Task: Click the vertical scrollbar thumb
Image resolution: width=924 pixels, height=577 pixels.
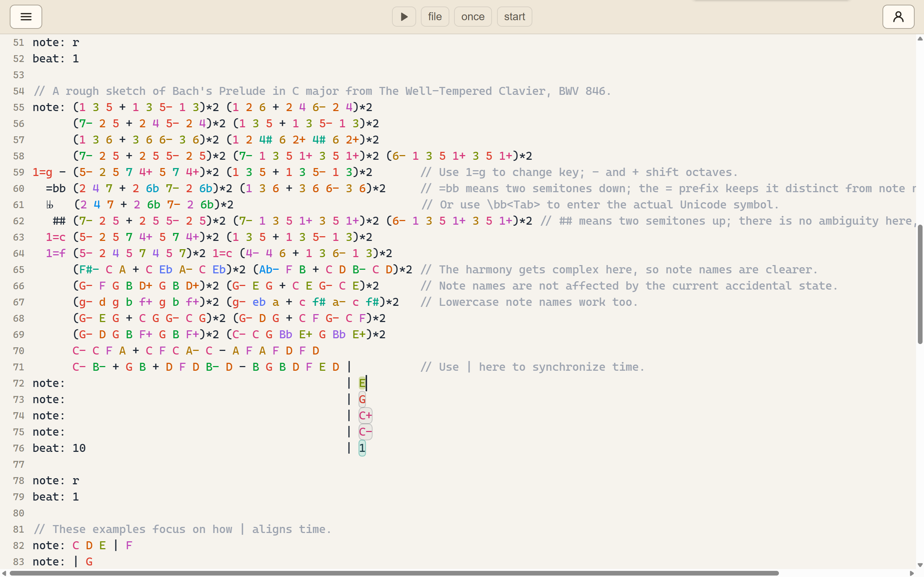Action: 920,284
